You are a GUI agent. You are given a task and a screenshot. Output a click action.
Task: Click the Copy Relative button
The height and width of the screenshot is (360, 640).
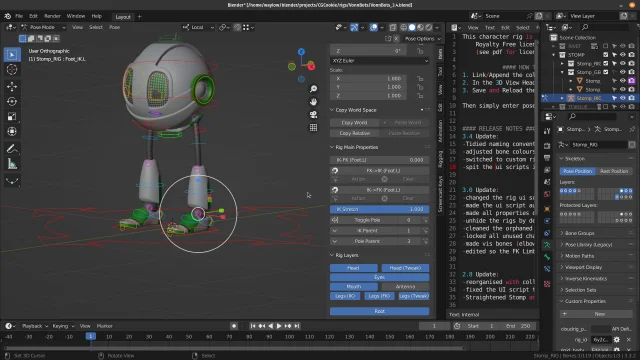pos(354,133)
